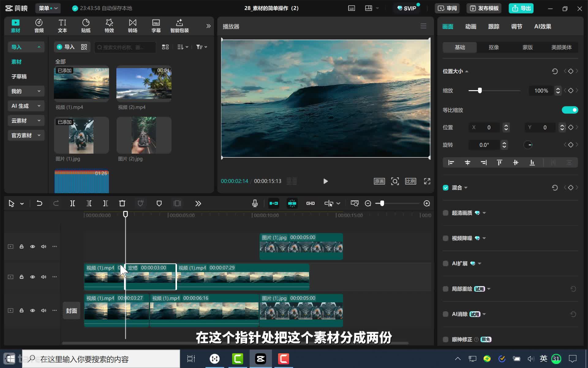Click the link clips chain icon
Screen dimensions: 588x368
pyautogui.click(x=311, y=203)
